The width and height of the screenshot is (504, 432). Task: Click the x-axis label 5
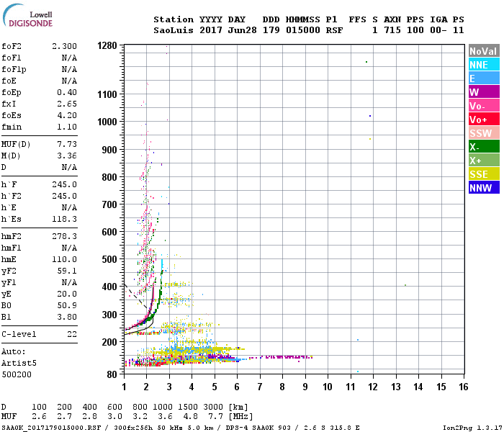[x=215, y=387]
